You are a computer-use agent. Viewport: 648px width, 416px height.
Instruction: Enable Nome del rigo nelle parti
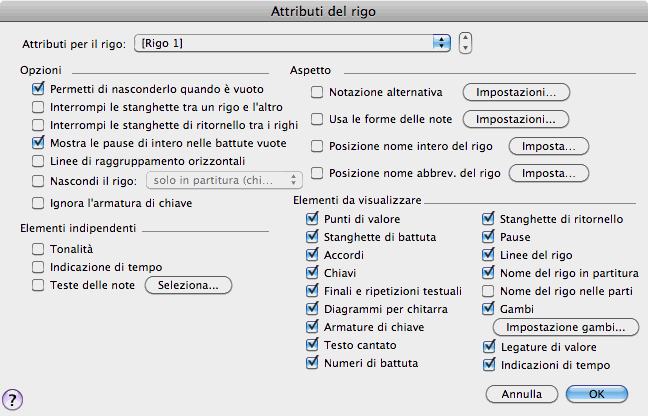click(x=489, y=291)
